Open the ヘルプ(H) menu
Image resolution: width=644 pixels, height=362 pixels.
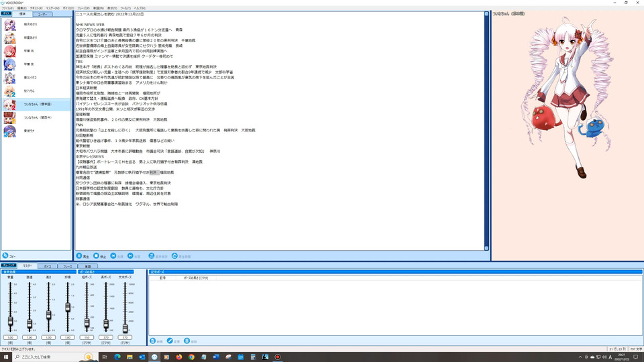click(x=140, y=8)
